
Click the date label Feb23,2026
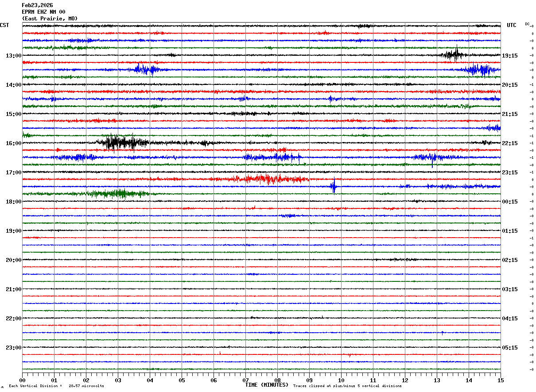37,5
